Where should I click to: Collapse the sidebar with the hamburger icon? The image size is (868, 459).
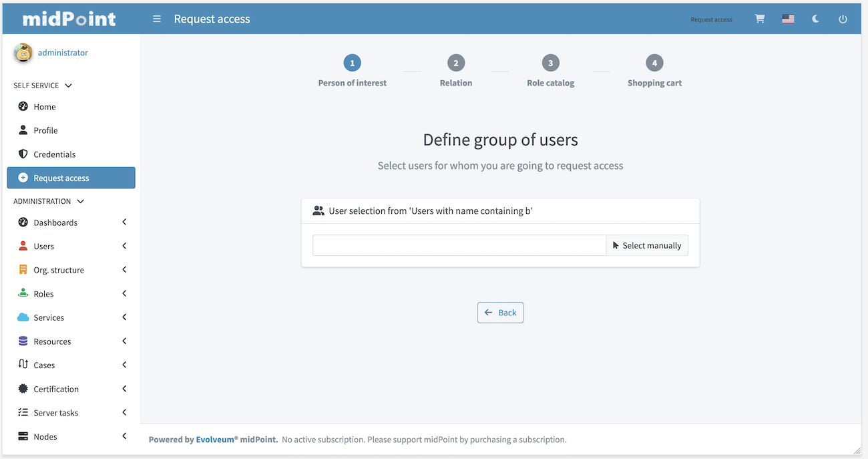coord(156,19)
